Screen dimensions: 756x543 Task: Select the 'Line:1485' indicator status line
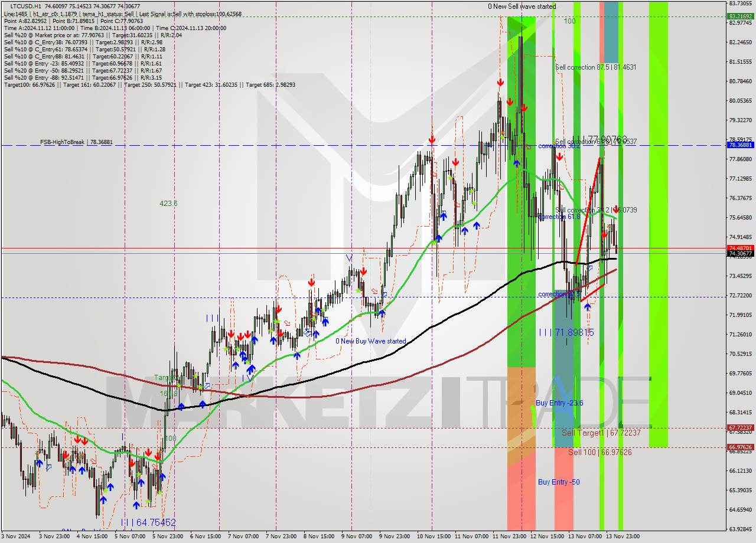coord(122,13)
